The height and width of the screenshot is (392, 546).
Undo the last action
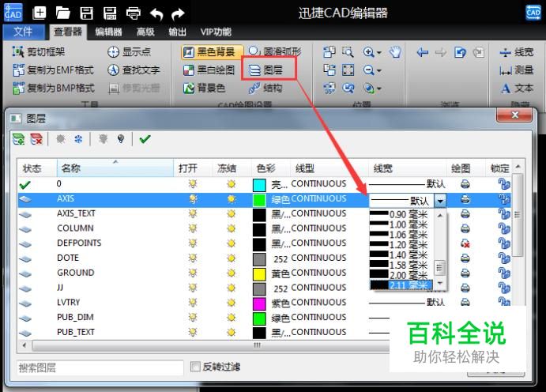click(156, 14)
